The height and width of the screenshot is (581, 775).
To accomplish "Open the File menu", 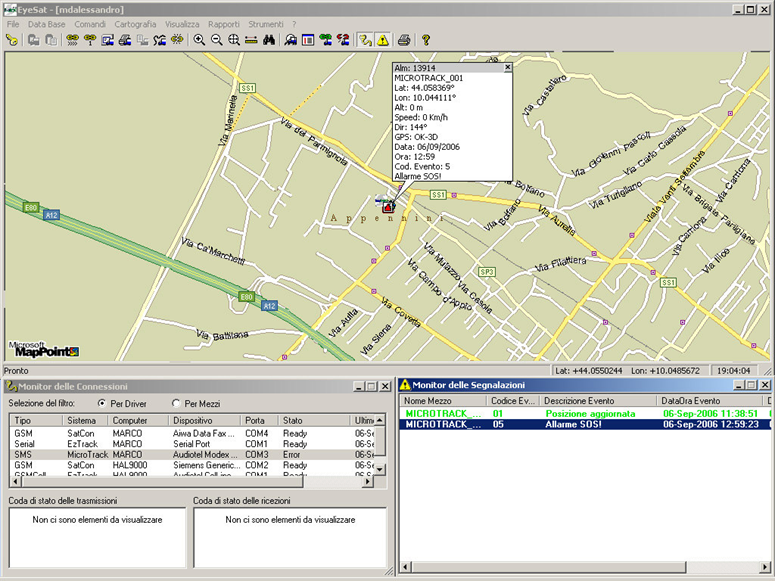I will pyautogui.click(x=13, y=24).
